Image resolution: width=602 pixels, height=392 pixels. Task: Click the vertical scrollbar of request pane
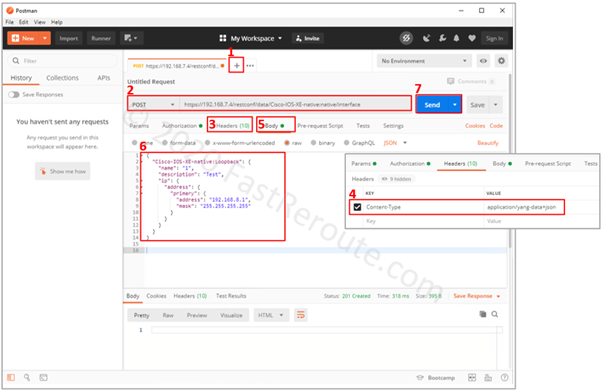click(510, 161)
